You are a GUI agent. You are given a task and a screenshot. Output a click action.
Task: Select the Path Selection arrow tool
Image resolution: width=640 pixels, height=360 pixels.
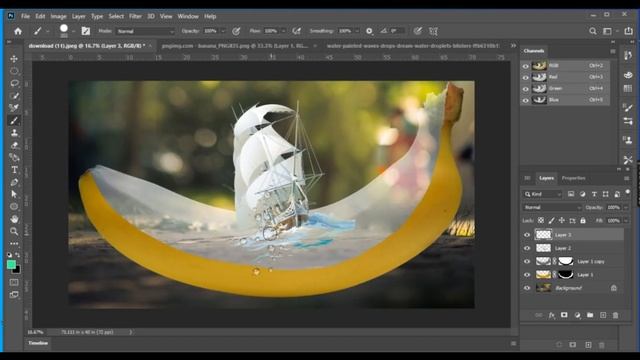[x=14, y=194]
